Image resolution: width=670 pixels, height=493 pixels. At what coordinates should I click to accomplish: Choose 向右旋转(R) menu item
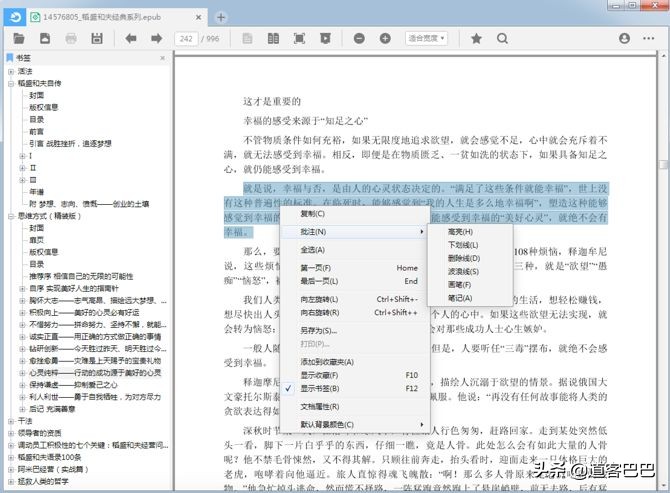click(x=354, y=312)
